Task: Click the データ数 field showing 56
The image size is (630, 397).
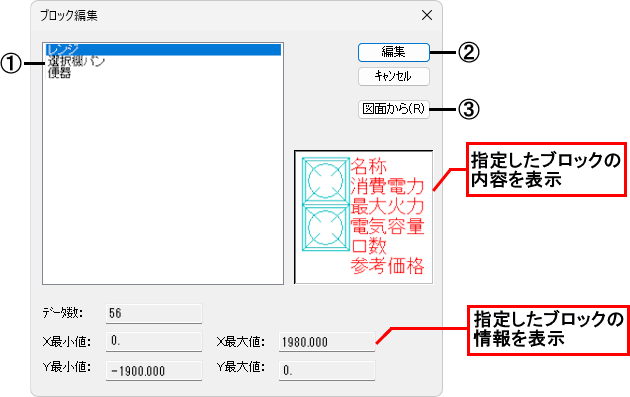Action: [x=154, y=313]
